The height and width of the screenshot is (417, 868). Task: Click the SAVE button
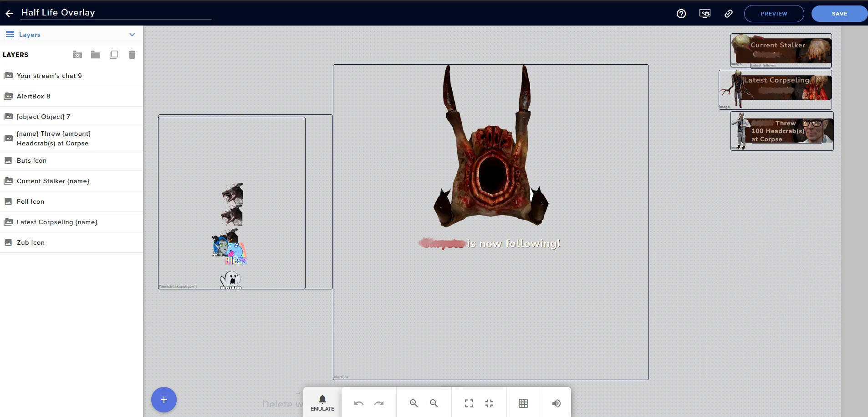tap(839, 14)
